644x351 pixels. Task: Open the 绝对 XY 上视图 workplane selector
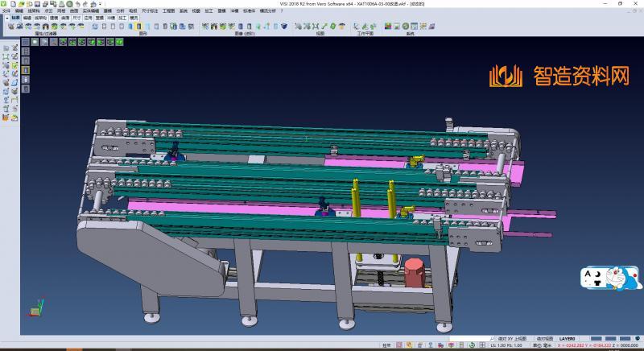512,338
